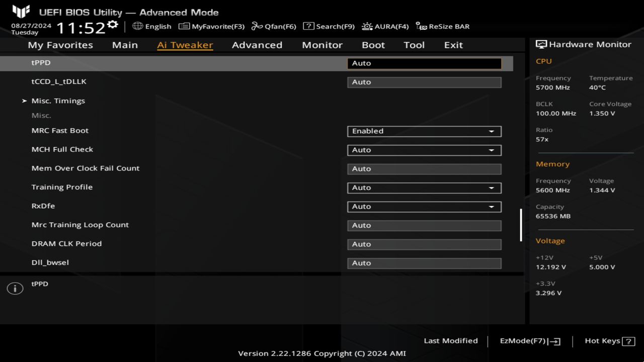Screen dimensions: 644x362
Task: Select the Ai Tweaker tab
Action: [185, 45]
